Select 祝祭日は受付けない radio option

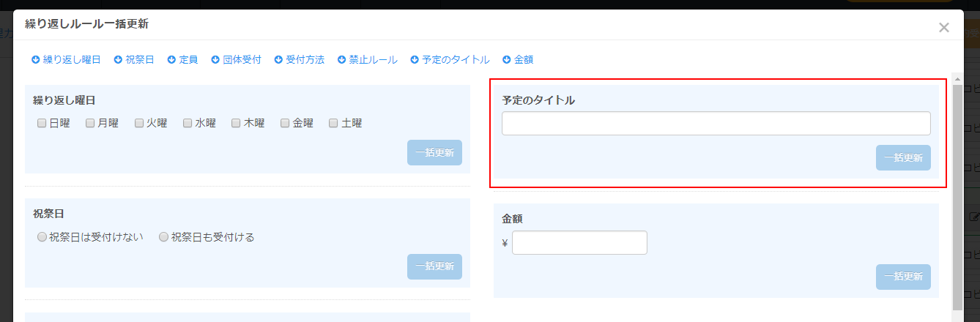42,237
